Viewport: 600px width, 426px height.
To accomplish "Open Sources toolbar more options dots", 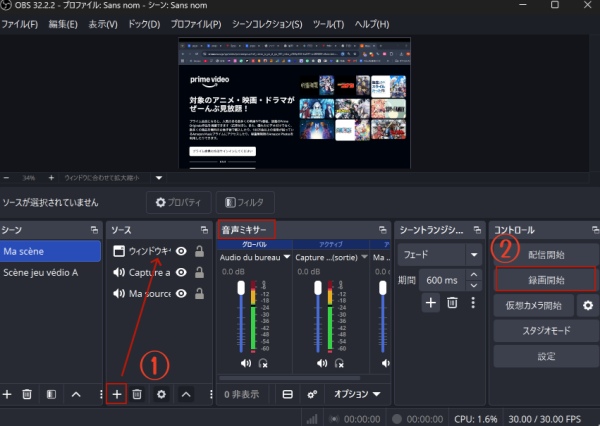I will pyautogui.click(x=210, y=394).
